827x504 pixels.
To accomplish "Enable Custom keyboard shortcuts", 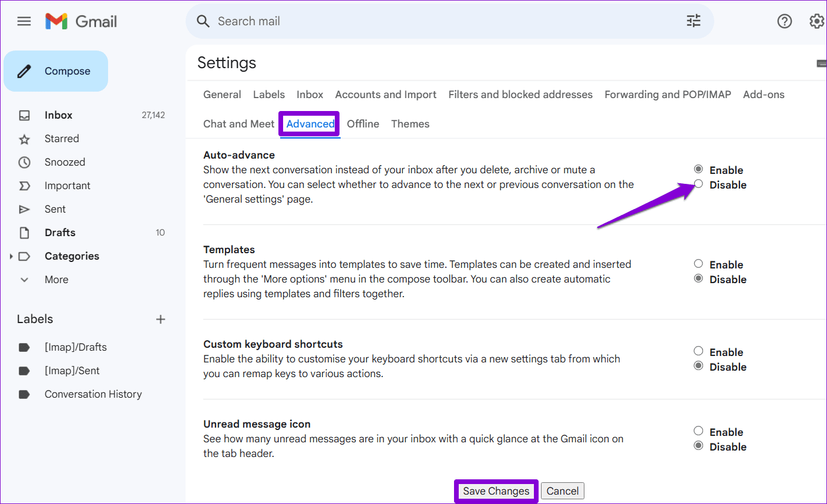I will (x=698, y=351).
